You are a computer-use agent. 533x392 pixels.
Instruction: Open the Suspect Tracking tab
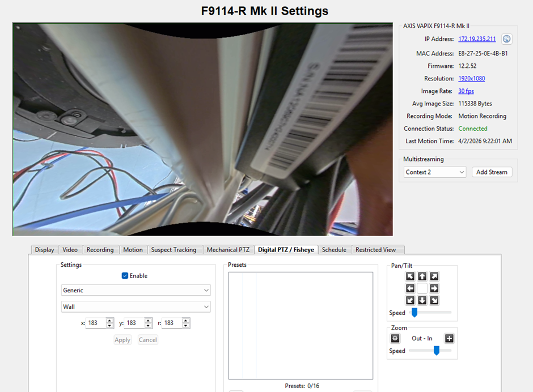[x=174, y=250]
